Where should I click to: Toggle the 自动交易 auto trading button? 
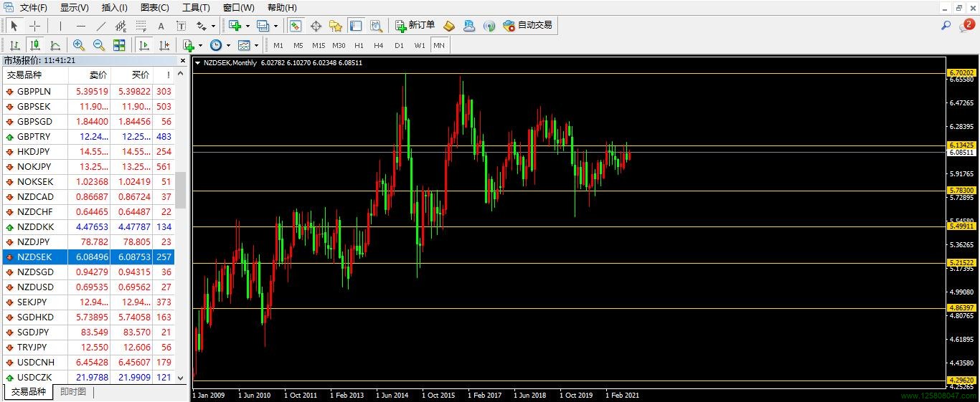(x=528, y=26)
